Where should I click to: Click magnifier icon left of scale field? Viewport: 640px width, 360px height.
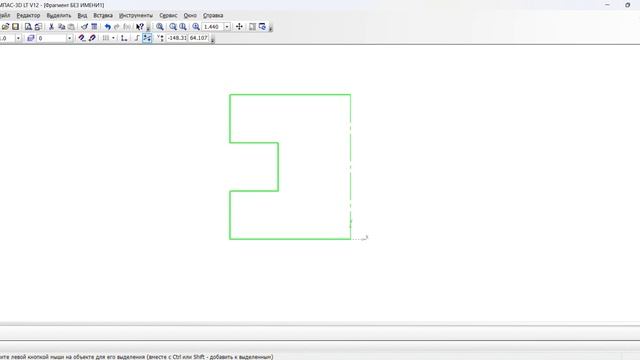pyautogui.click(x=196, y=27)
